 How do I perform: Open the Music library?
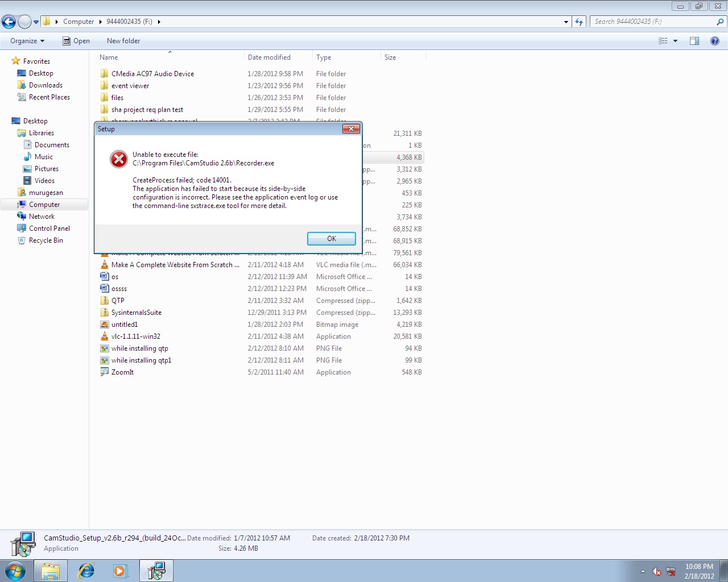44,157
